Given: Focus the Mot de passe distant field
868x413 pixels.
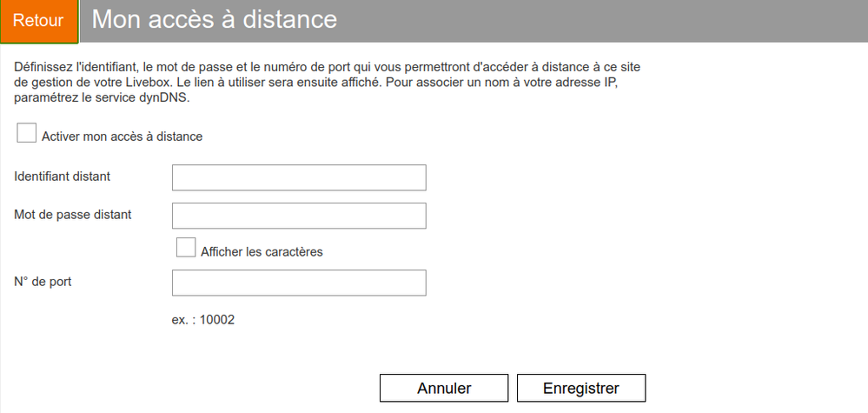Looking at the screenshot, I should pyautogui.click(x=299, y=216).
